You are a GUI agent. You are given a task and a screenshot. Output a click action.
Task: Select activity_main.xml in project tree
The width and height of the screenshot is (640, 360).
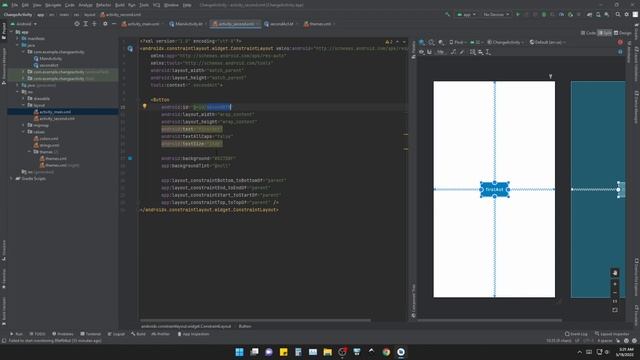coord(55,112)
